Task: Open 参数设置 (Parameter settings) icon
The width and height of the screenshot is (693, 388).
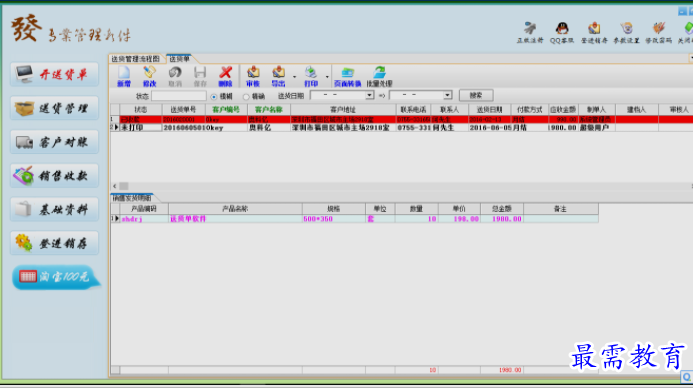Action: pyautogui.click(x=626, y=33)
